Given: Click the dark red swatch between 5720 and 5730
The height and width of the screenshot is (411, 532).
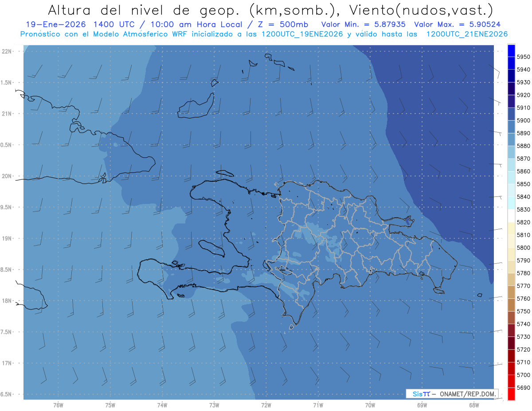Looking at the screenshot, I should click(511, 343).
